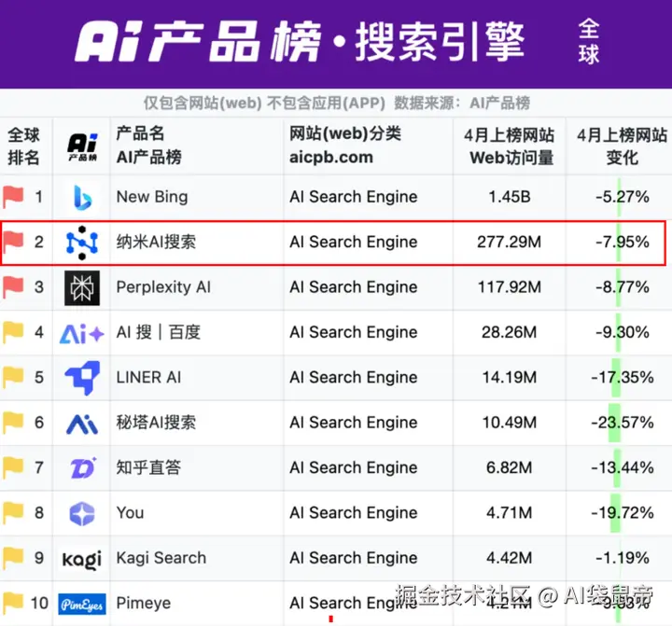Click the 4月上榜网站 Web访问量 column header
Screen dimensions: 672x626
tap(510, 146)
